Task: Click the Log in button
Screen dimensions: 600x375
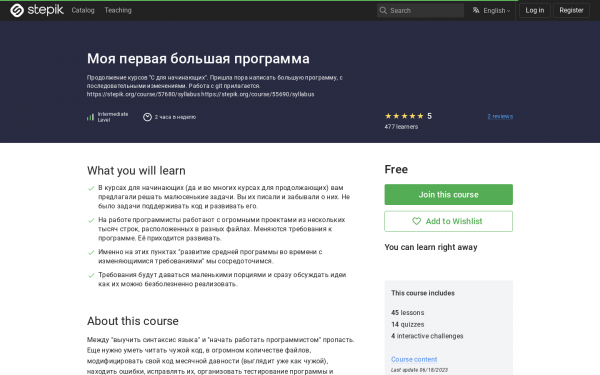Action: [535, 10]
